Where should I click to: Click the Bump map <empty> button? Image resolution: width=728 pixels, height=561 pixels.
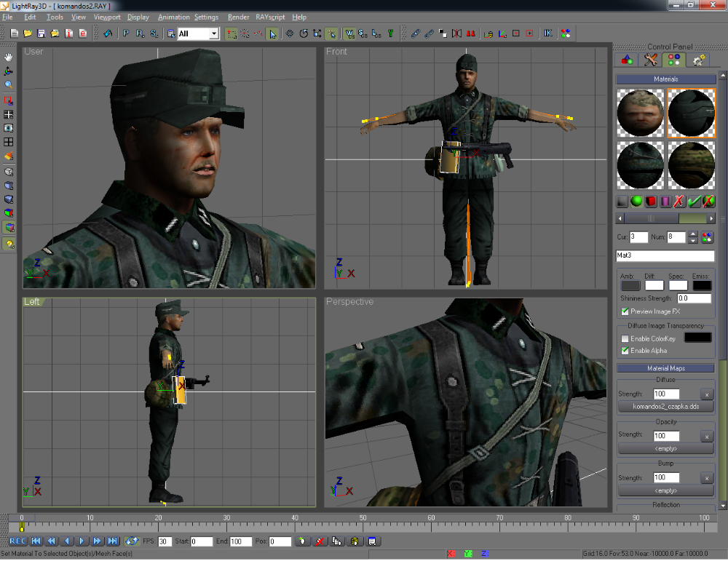point(666,490)
